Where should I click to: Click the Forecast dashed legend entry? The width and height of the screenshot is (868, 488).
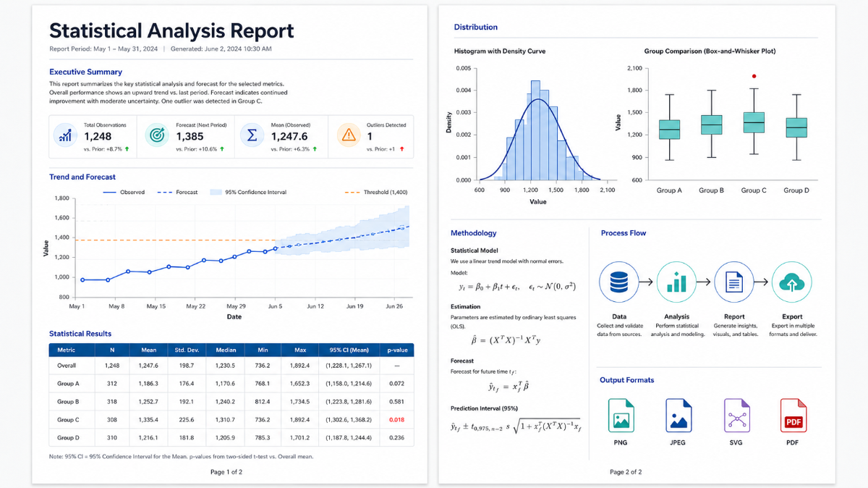point(177,192)
